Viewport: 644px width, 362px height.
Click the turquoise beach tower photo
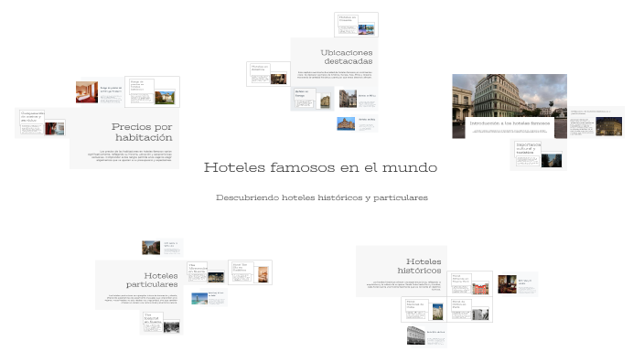point(199,298)
